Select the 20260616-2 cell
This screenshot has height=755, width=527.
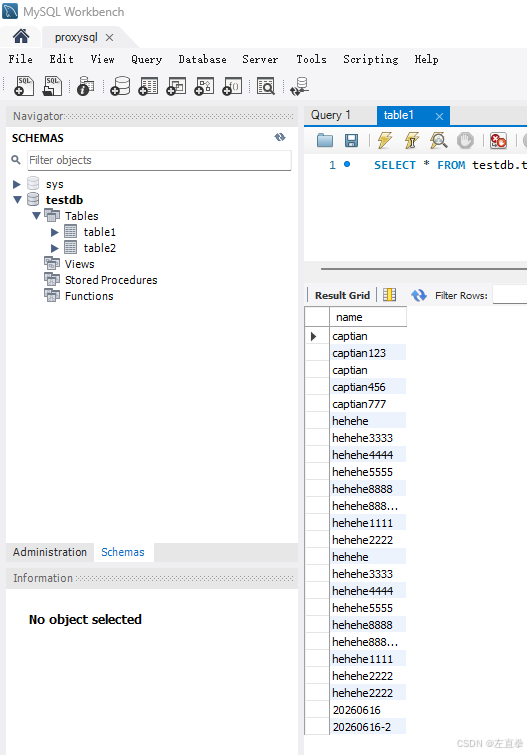tap(368, 727)
